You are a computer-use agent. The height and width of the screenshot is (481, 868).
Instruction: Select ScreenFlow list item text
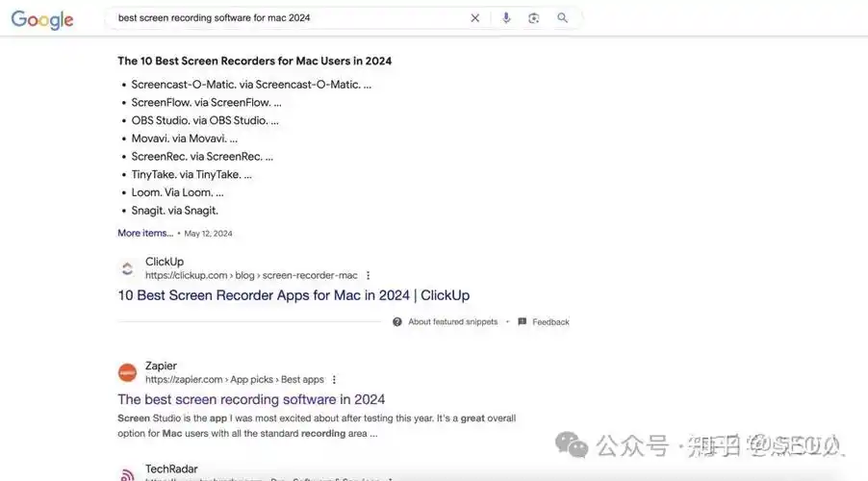[x=207, y=102]
